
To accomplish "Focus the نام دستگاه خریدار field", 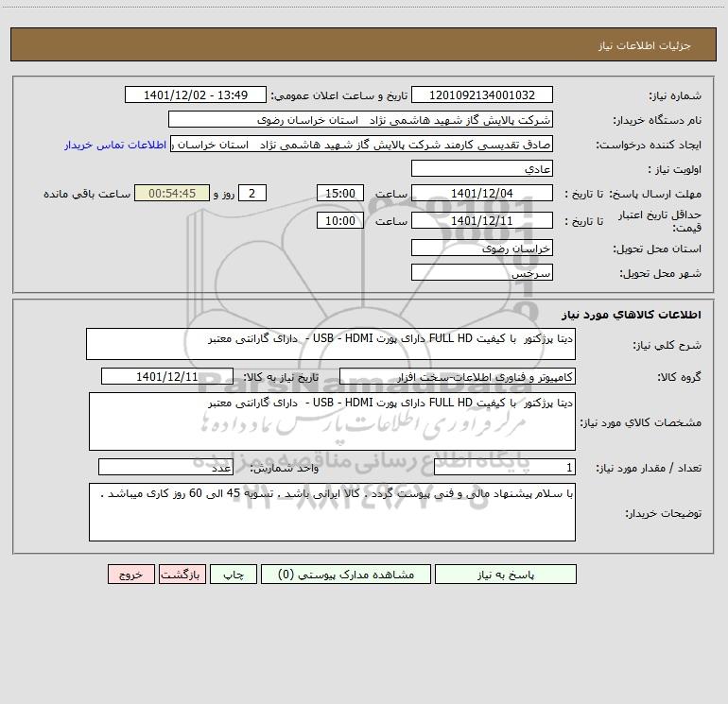I will [x=360, y=119].
